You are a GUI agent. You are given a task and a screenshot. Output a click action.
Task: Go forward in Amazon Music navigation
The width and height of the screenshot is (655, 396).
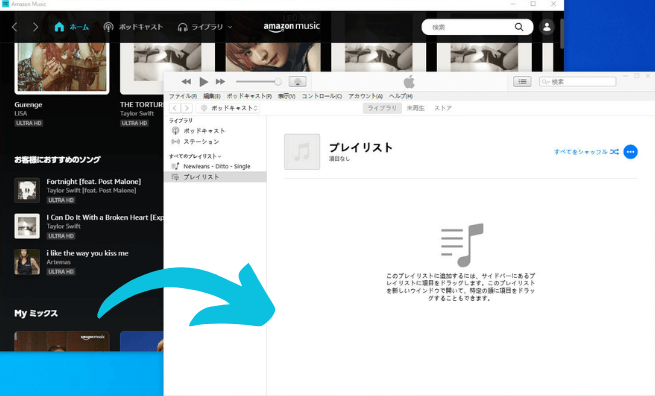[x=36, y=27]
